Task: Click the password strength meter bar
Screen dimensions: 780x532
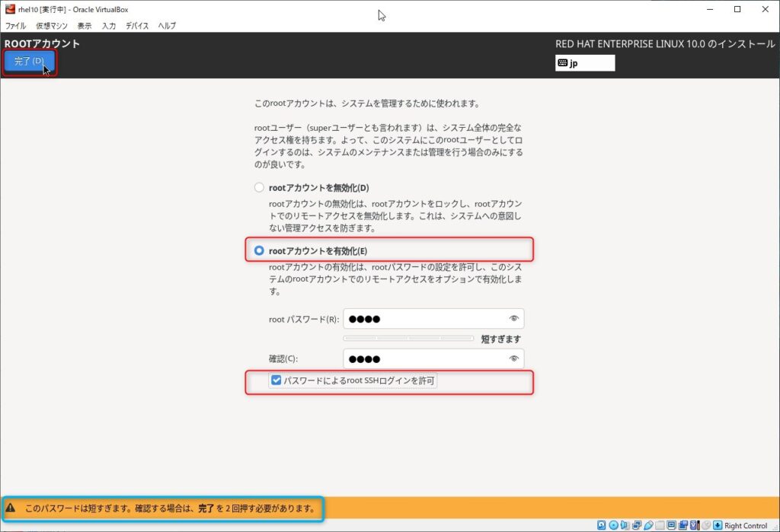Action: tap(408, 339)
